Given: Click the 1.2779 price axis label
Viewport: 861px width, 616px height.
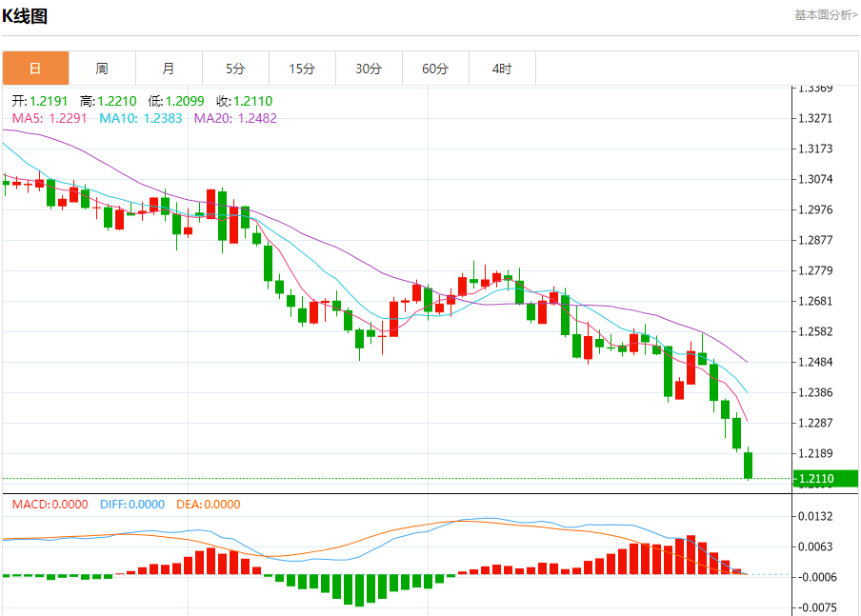Looking at the screenshot, I should pos(815,270).
